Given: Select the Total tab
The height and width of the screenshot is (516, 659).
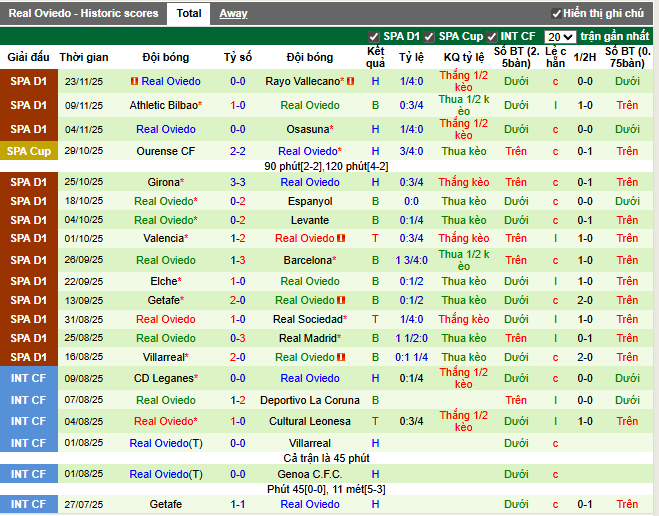Looking at the screenshot, I should pyautogui.click(x=188, y=13).
